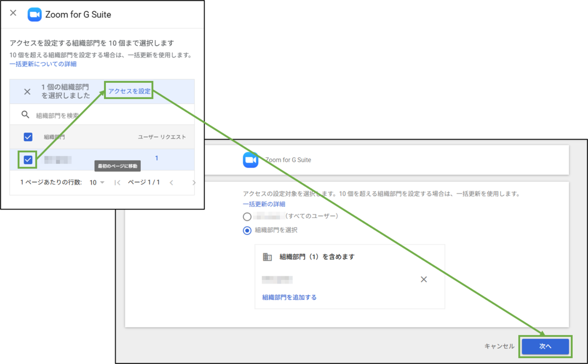Click the Zoom camera logo in the top-left panel
This screenshot has width=588, height=364.
pyautogui.click(x=34, y=14)
